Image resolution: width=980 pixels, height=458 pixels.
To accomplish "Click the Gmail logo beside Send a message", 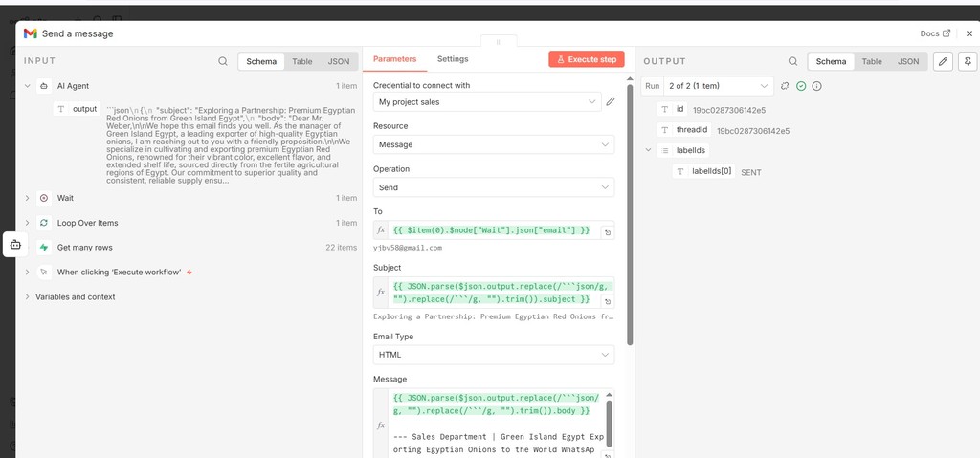I will pyautogui.click(x=30, y=33).
